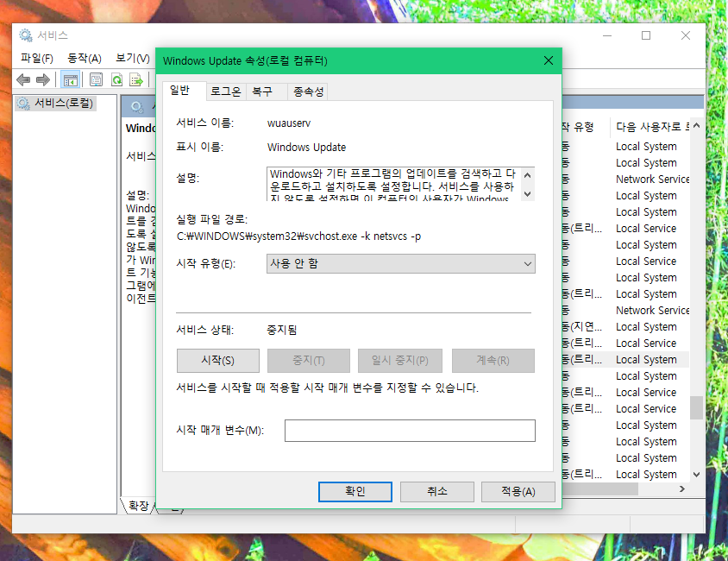Click the services list scroll down arrow
The image size is (728, 561).
[696, 474]
